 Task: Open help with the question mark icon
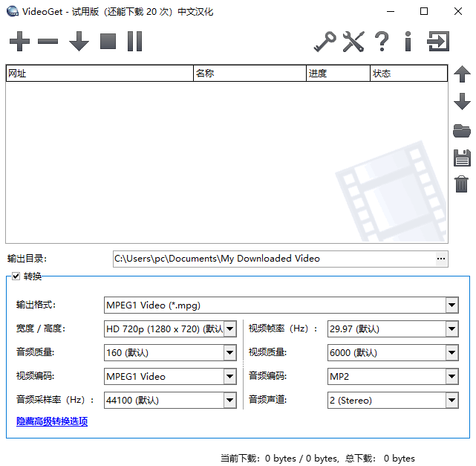click(x=382, y=42)
